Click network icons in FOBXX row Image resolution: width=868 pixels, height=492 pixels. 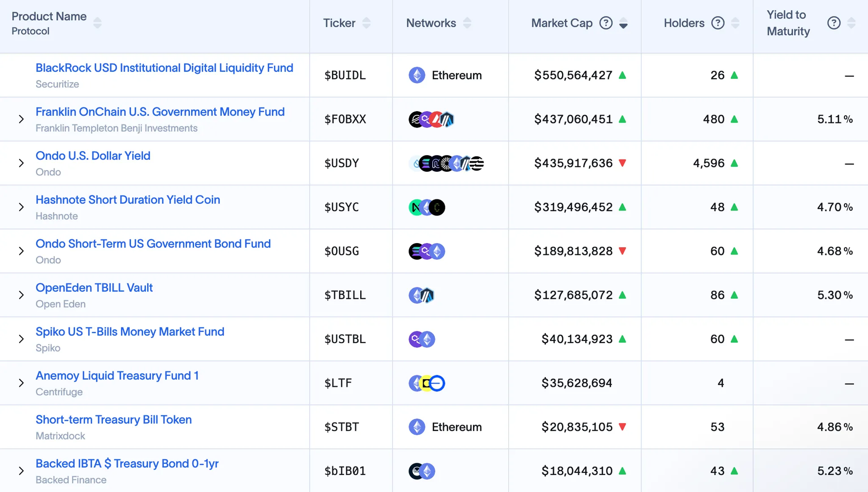[x=431, y=120]
